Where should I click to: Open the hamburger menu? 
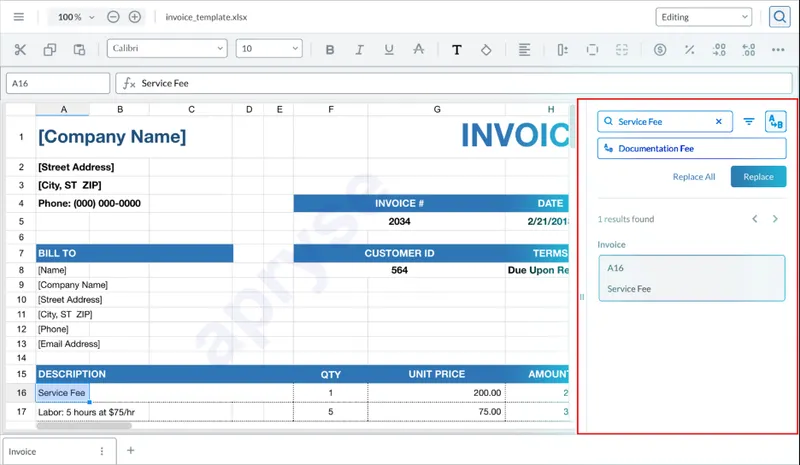tap(19, 17)
